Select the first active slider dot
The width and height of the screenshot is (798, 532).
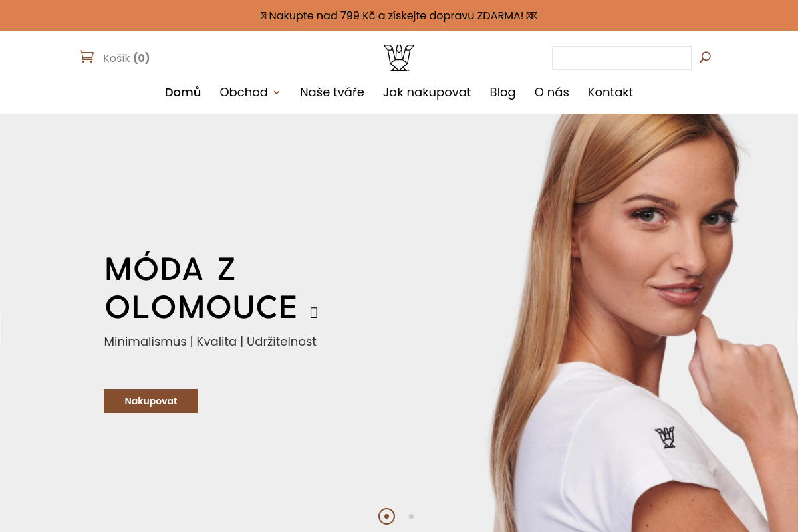(x=387, y=516)
